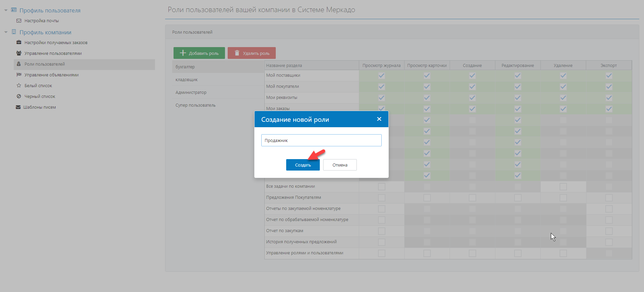Click envelope icon next to Настройка почты
The width and height of the screenshot is (644, 292).
[19, 21]
